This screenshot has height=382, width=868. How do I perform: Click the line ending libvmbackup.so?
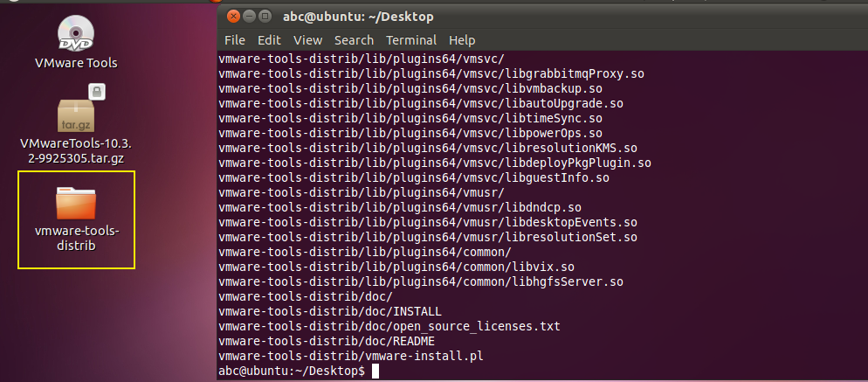pyautogui.click(x=410, y=88)
